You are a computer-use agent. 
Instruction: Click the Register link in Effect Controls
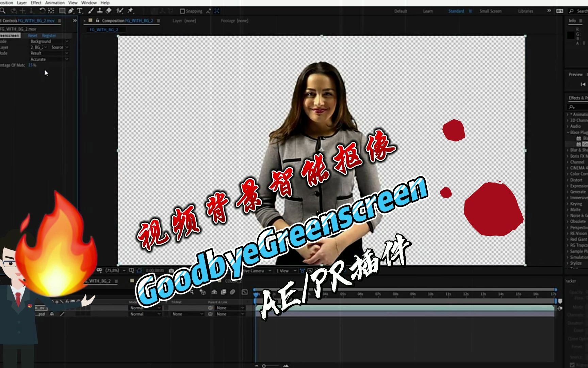tap(49, 35)
